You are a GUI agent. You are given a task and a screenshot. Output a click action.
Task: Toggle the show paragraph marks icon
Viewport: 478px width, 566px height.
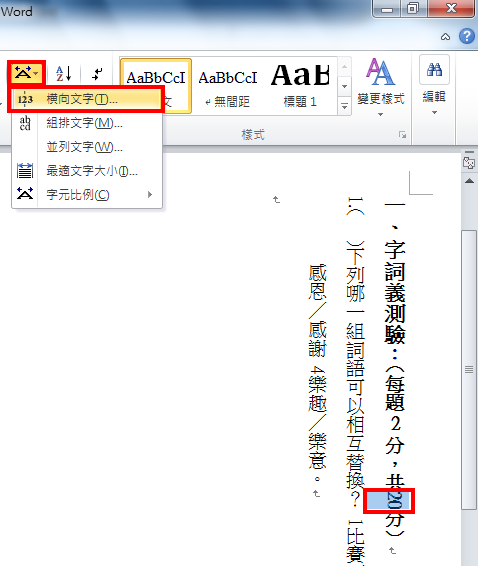click(96, 74)
